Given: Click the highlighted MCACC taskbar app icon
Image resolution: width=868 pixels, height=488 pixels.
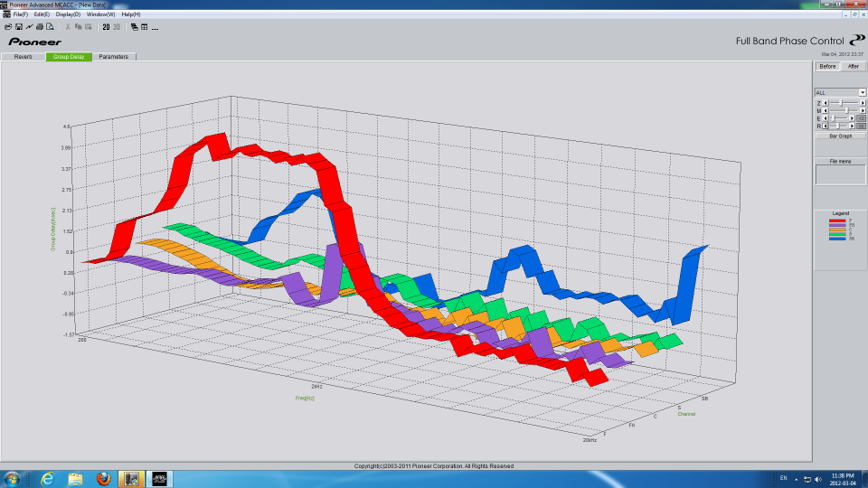Looking at the screenshot, I should [x=131, y=479].
